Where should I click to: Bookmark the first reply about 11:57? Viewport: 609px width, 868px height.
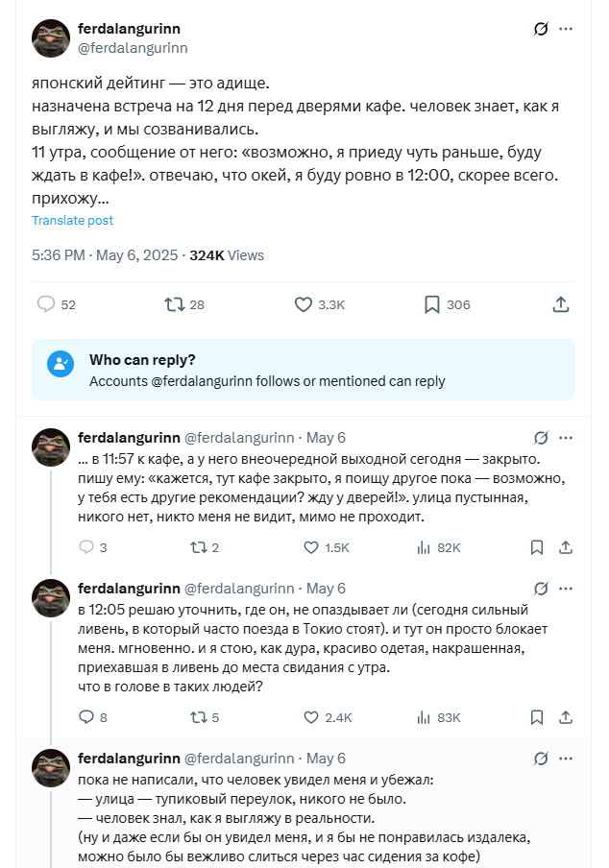538,547
